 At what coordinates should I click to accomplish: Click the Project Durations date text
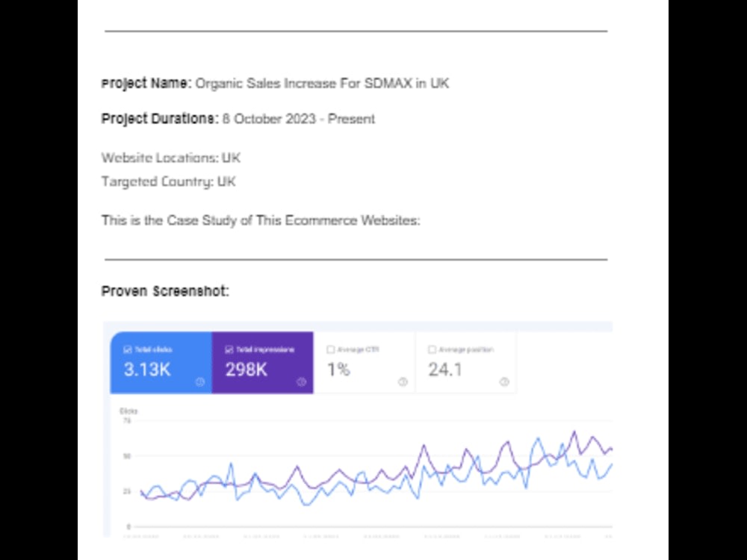tap(299, 119)
